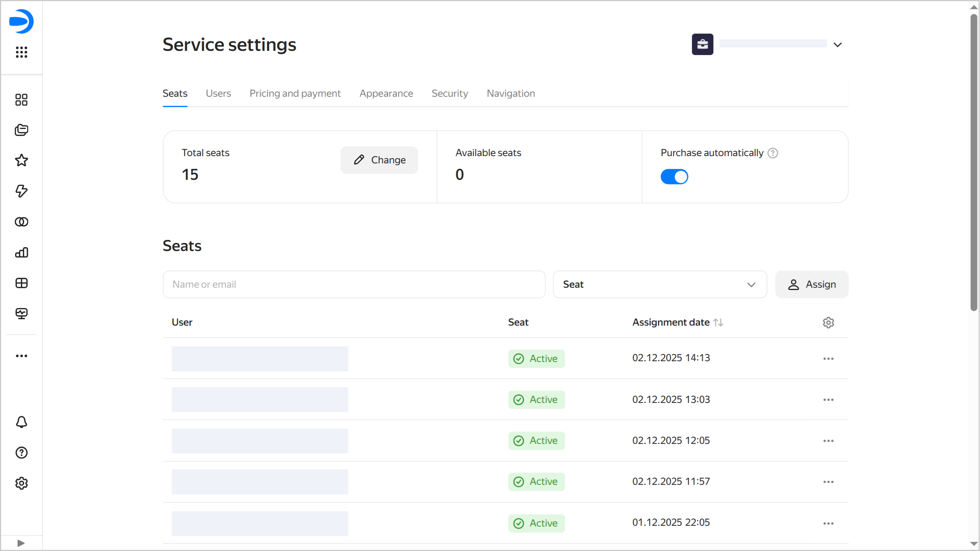
Task: Toggle Purchase automatically switch off
Action: pos(674,177)
